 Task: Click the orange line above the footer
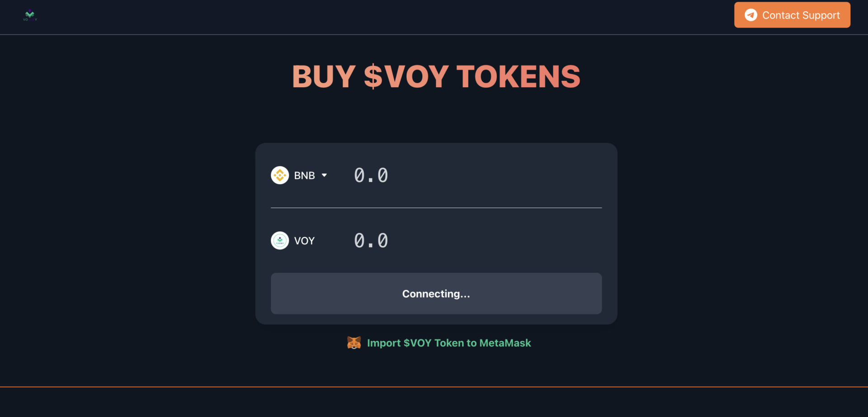(x=434, y=387)
